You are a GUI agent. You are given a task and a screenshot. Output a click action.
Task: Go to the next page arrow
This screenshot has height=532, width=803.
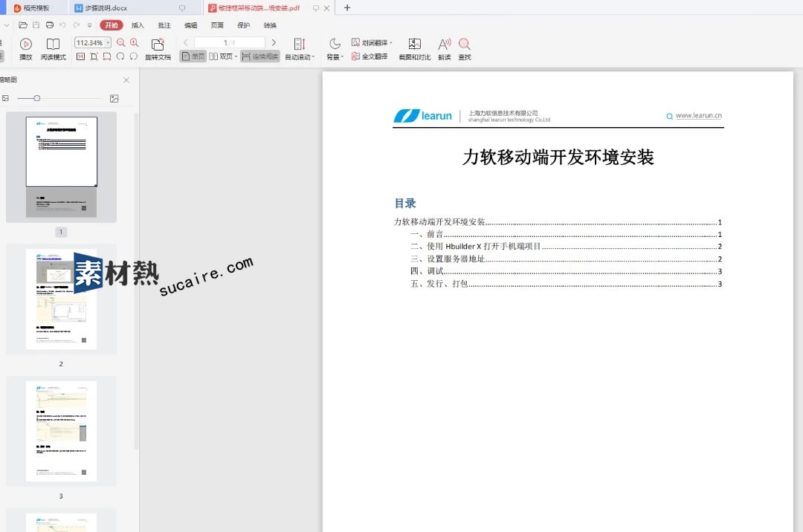point(274,42)
